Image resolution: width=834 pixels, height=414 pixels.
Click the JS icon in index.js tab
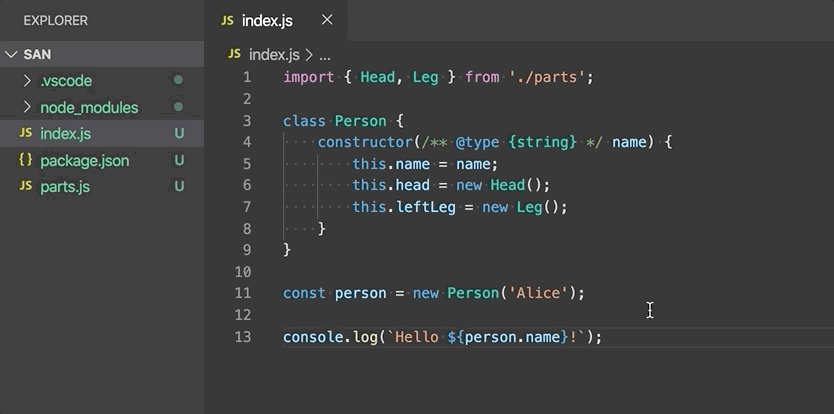227,20
